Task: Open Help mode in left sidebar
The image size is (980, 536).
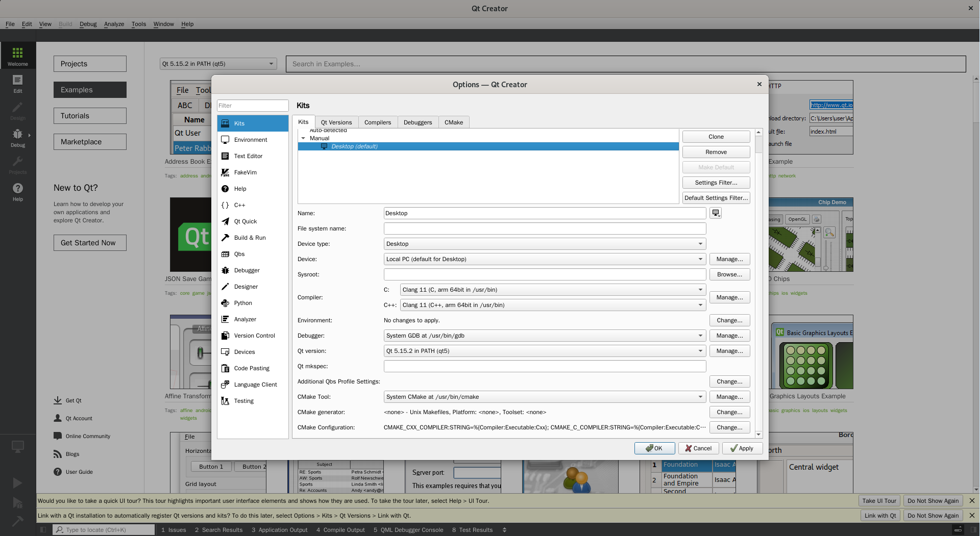Action: tap(18, 191)
